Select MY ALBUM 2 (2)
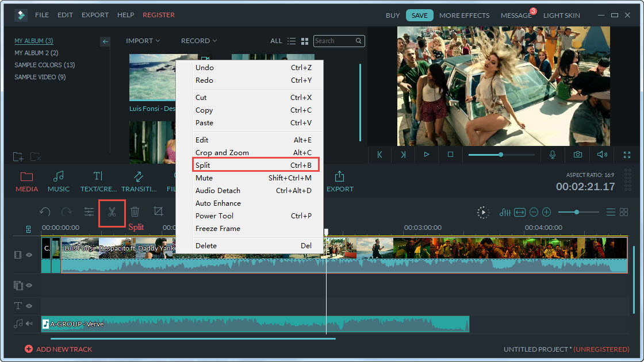Screen dimensions: 644x362 click(36, 53)
